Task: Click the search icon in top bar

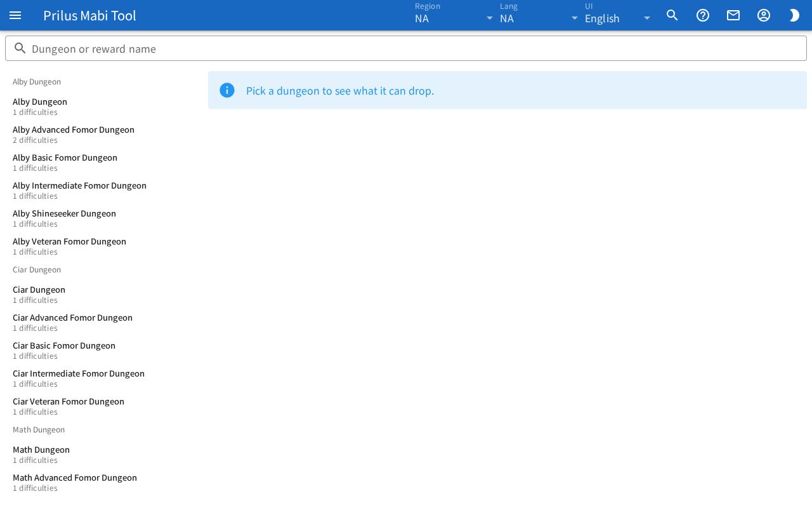Action: pos(672,15)
